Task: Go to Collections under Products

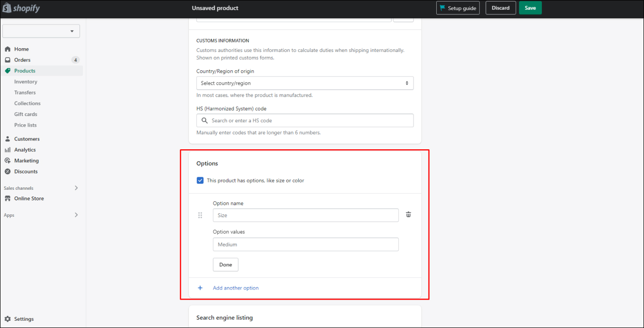Action: point(27,104)
